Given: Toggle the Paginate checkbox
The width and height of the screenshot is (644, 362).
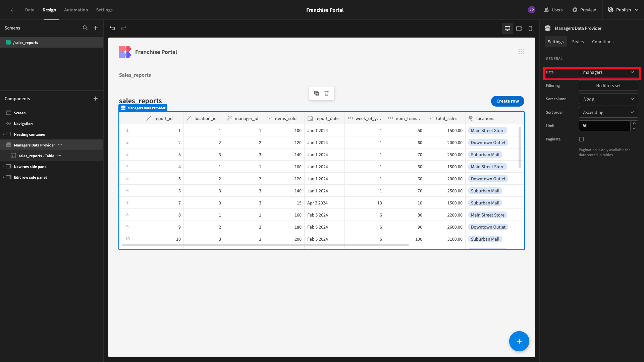Looking at the screenshot, I should click(581, 139).
